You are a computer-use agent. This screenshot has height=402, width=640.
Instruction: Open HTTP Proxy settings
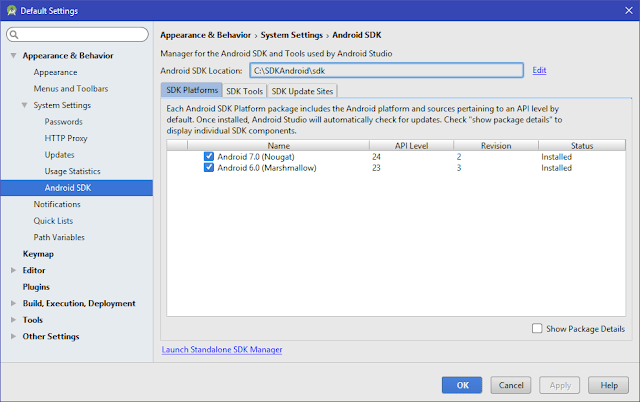66,138
